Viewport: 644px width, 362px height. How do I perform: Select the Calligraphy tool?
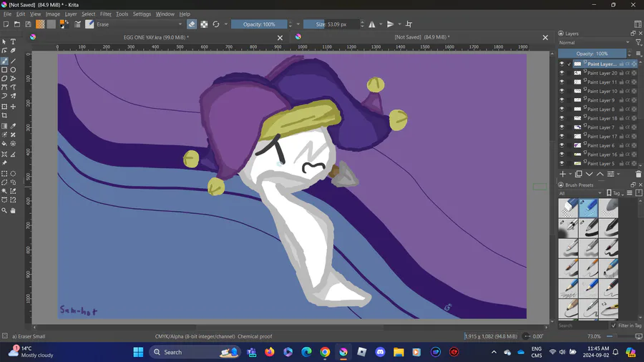13,51
